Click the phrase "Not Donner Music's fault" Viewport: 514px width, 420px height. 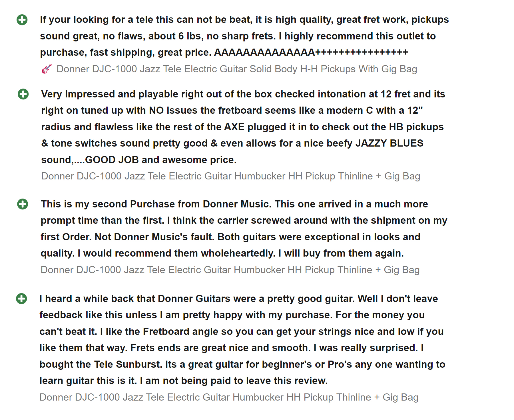154,237
